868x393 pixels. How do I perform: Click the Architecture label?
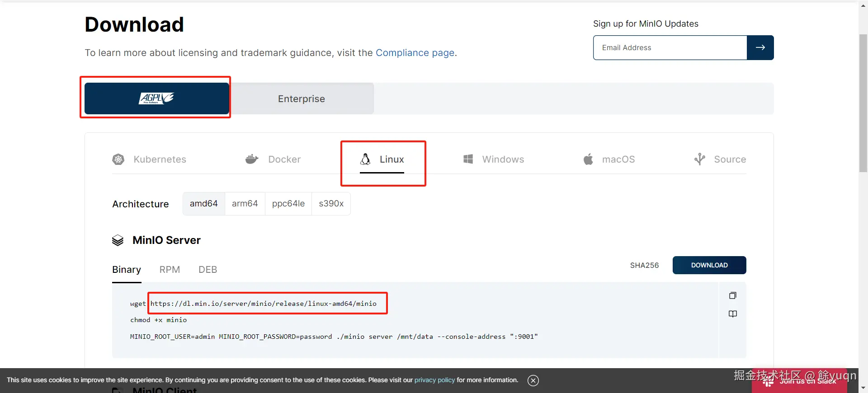141,204
